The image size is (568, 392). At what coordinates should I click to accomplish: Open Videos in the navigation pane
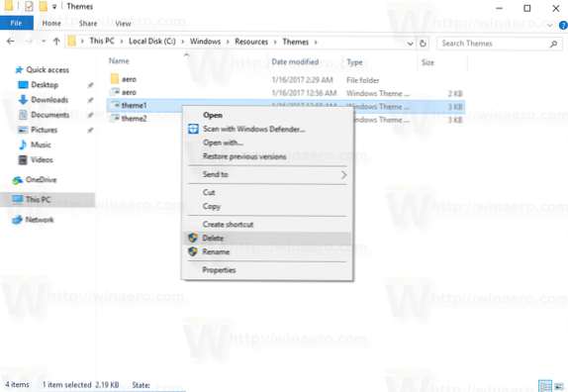pos(42,159)
